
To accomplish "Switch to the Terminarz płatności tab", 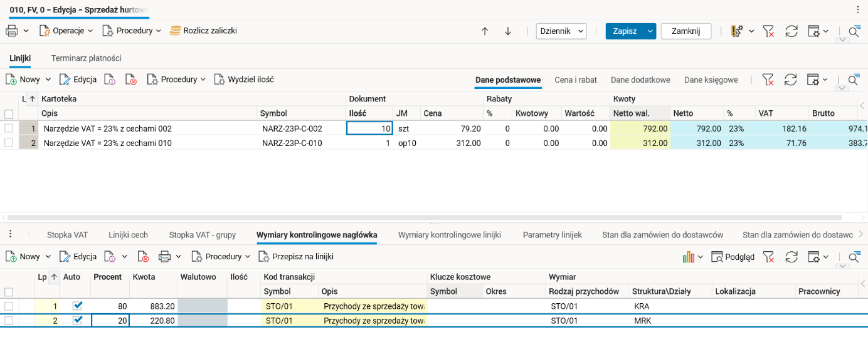I will 86,58.
